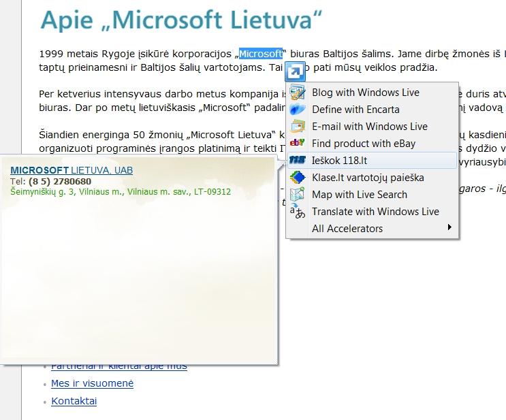The width and height of the screenshot is (506, 420).
Task: Expand All Accelerators submenu arrow
Action: tap(449, 227)
